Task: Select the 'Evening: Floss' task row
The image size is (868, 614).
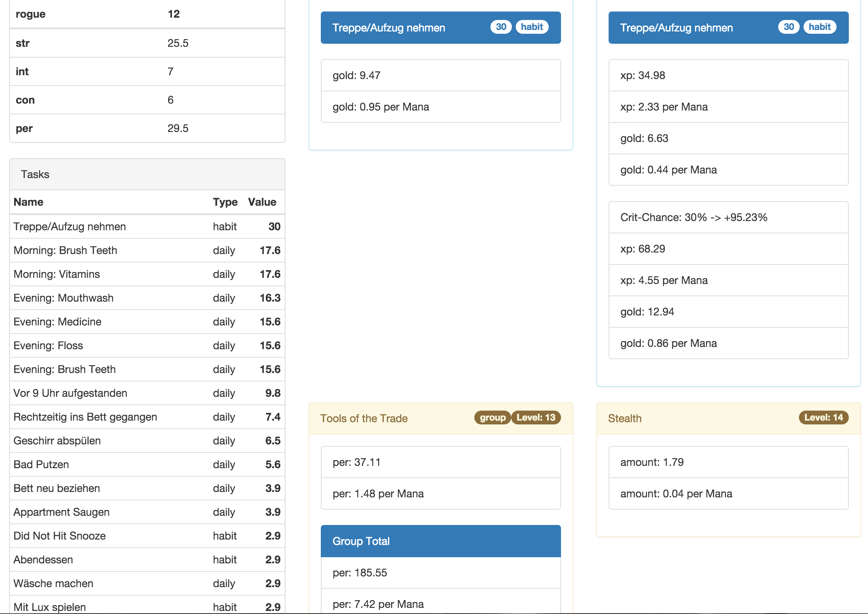Action: click(147, 345)
